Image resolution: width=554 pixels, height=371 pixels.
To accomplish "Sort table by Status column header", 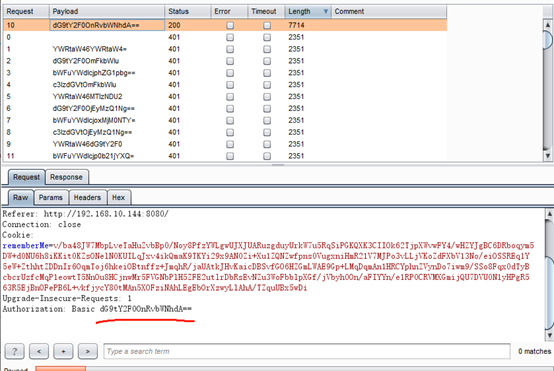I will pyautogui.click(x=188, y=11).
